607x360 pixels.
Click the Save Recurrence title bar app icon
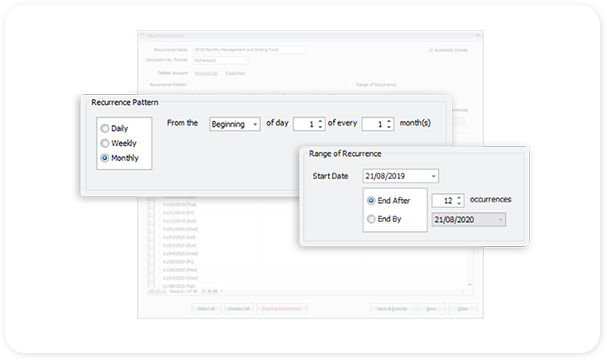pyautogui.click(x=142, y=36)
